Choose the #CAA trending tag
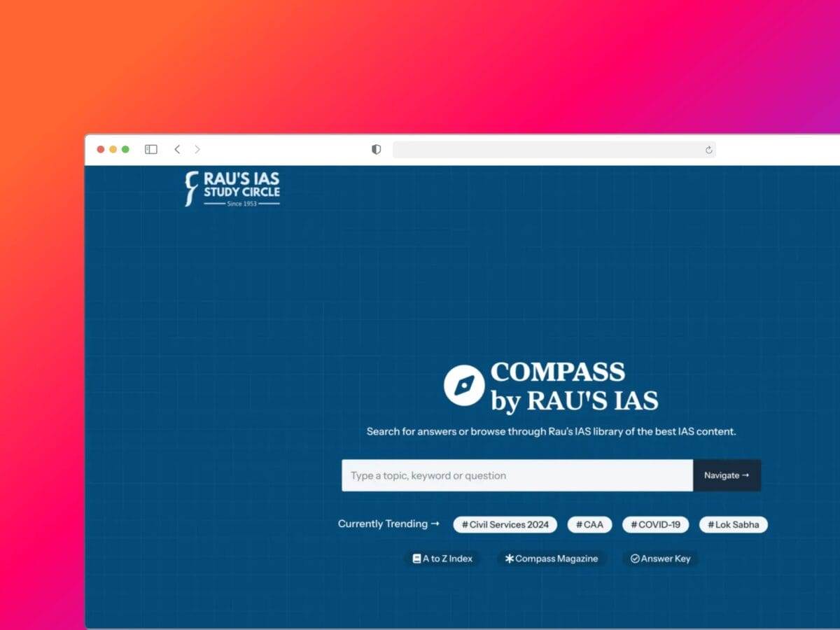This screenshot has width=840, height=630. pyautogui.click(x=589, y=524)
